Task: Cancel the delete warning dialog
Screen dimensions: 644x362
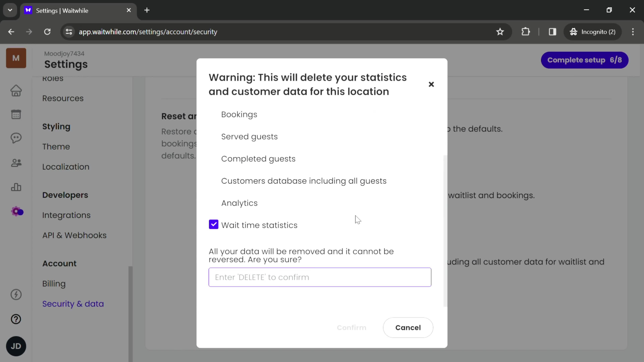Action: click(x=408, y=327)
